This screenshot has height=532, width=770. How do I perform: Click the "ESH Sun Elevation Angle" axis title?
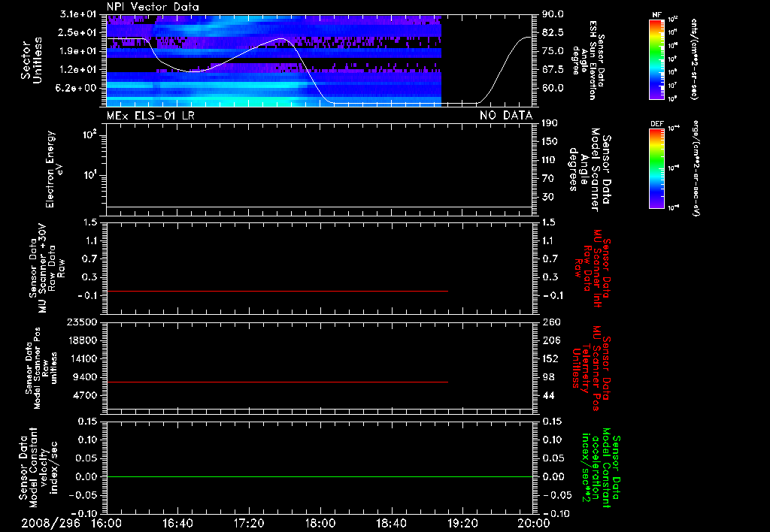[x=589, y=60]
